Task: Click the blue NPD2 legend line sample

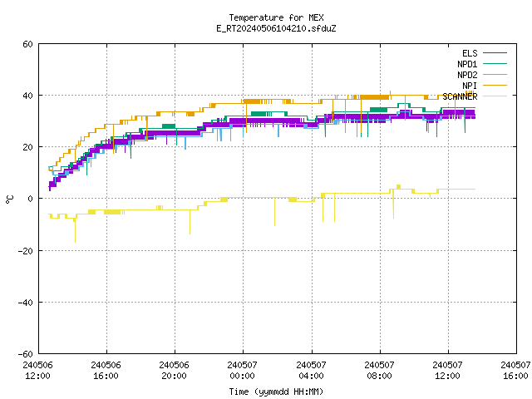Action: point(495,74)
